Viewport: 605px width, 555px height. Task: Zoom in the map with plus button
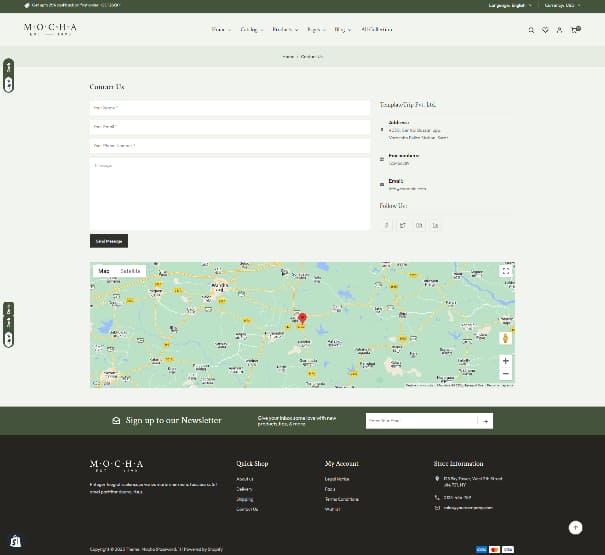click(505, 360)
